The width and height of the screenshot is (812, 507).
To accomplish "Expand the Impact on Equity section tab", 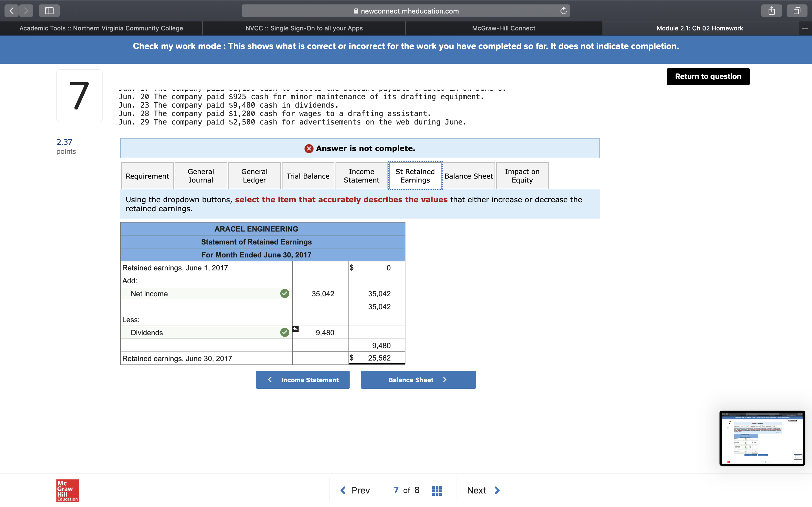I will [522, 175].
